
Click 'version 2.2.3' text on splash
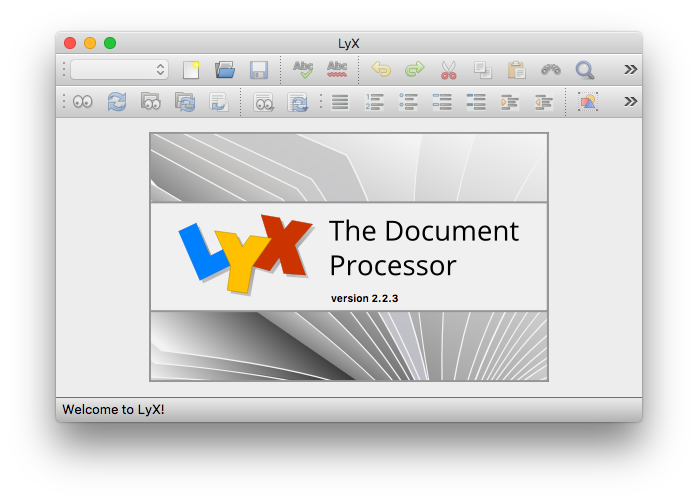point(365,298)
